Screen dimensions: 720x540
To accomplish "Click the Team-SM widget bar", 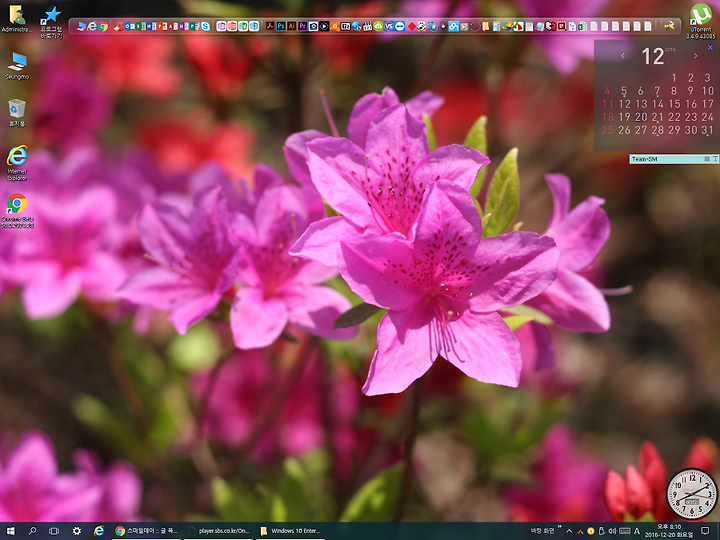I will pos(674,159).
